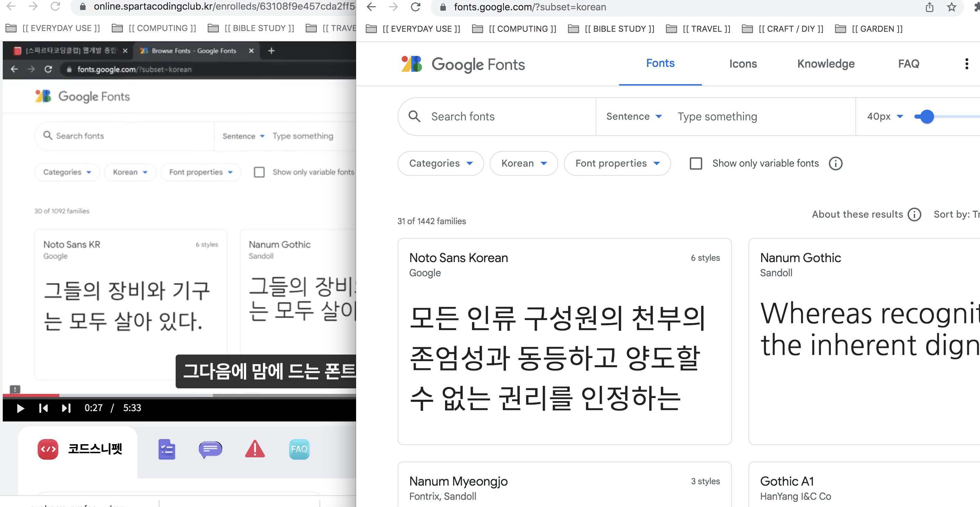The width and height of the screenshot is (980, 507).
Task: Click forward arrow in right browser window
Action: [x=393, y=7]
